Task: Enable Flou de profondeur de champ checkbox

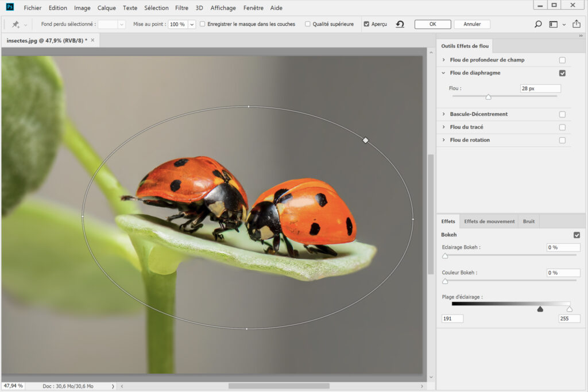Action: coord(562,60)
